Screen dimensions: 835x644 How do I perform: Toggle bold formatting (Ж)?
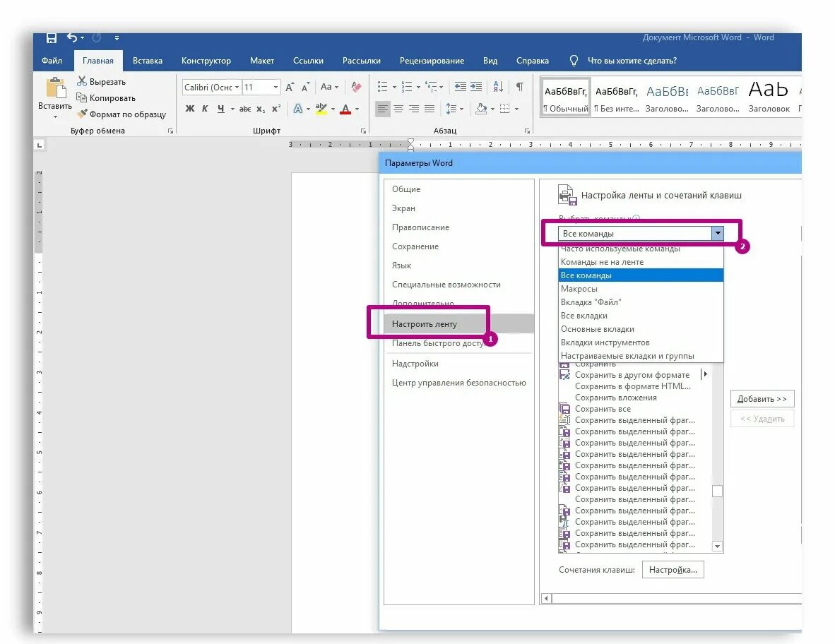click(x=189, y=109)
